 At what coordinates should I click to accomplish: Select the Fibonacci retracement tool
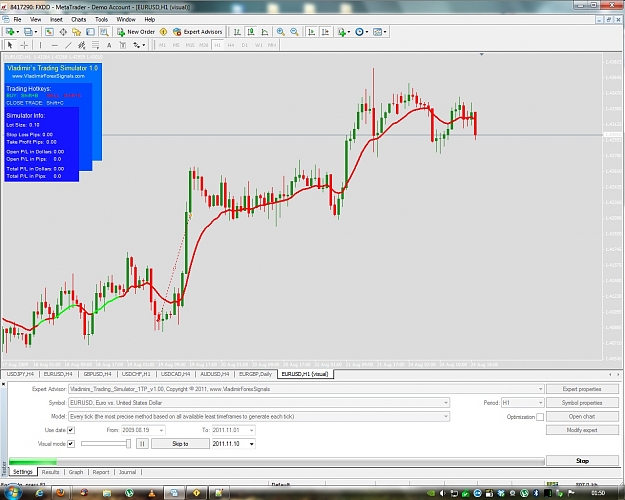point(96,45)
